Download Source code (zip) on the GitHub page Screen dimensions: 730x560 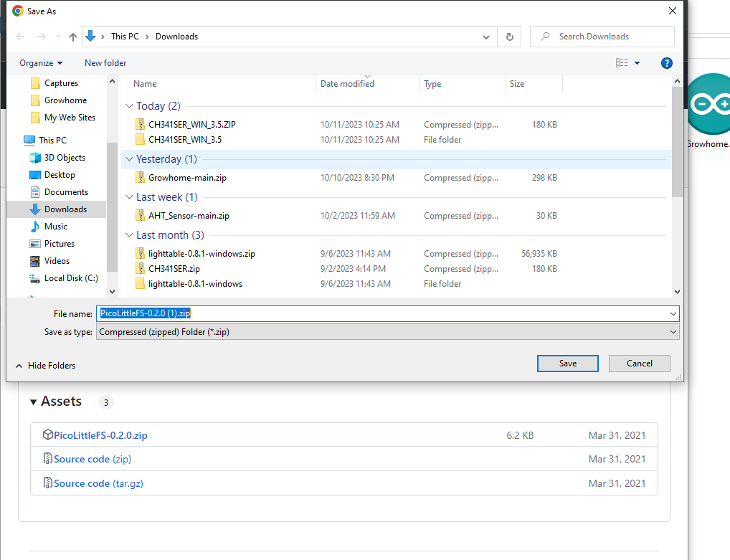(93, 459)
